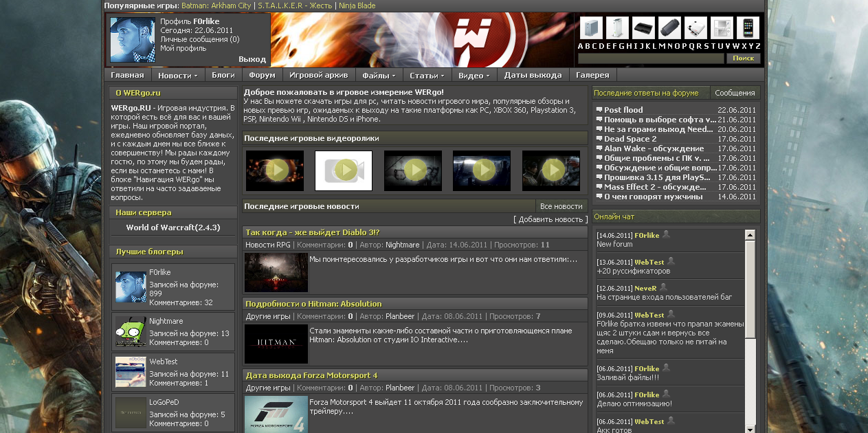Image resolution: width=868 pixels, height=433 pixels.
Task: Select the Nintendo DS platform icon
Action: pos(722,28)
